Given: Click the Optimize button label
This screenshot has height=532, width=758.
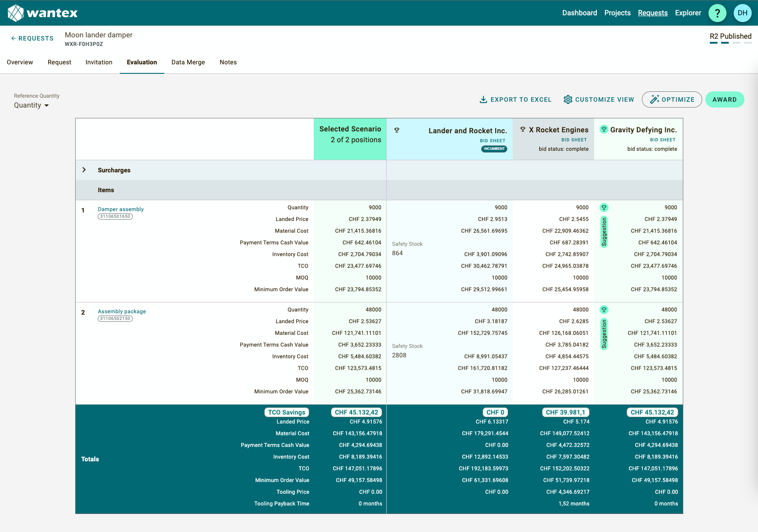Looking at the screenshot, I should click(x=678, y=99).
